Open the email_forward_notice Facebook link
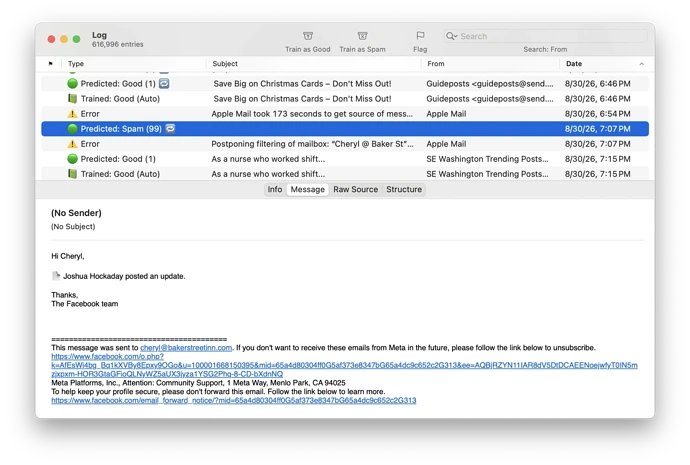This screenshot has height=465, width=690. (x=234, y=400)
